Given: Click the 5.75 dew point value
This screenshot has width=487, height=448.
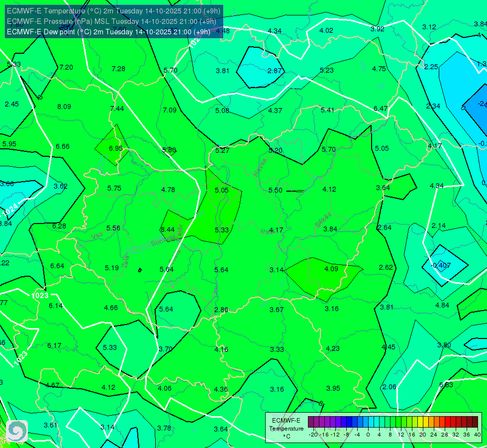Looking at the screenshot, I should click(114, 188).
